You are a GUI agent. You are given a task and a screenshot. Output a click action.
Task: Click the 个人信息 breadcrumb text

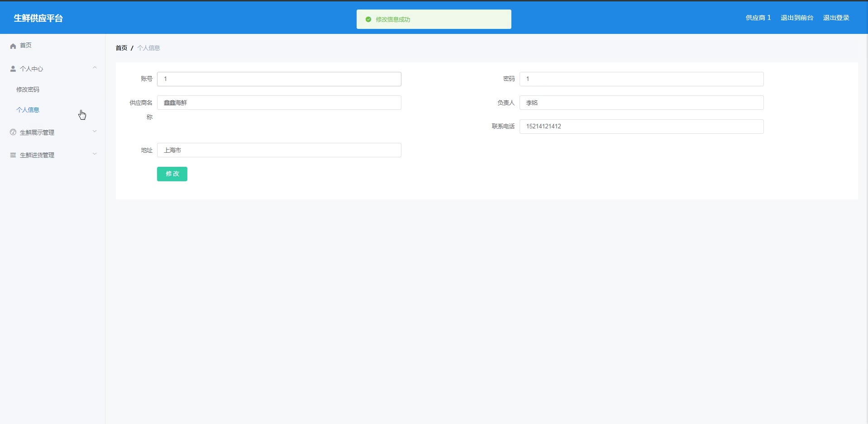click(x=148, y=48)
